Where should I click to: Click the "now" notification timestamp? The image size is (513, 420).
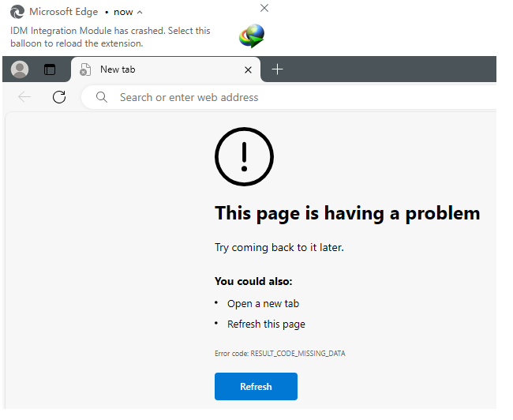click(123, 13)
